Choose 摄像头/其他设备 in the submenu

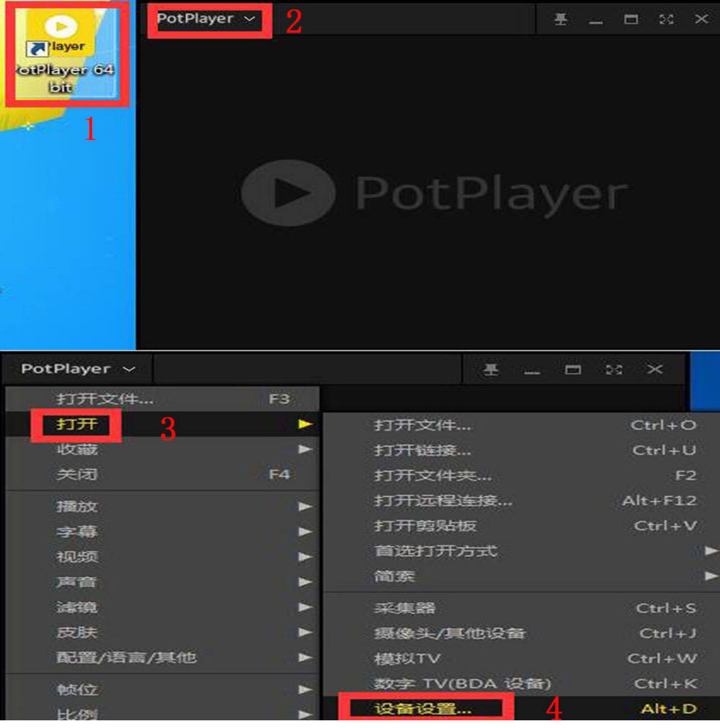click(522, 633)
